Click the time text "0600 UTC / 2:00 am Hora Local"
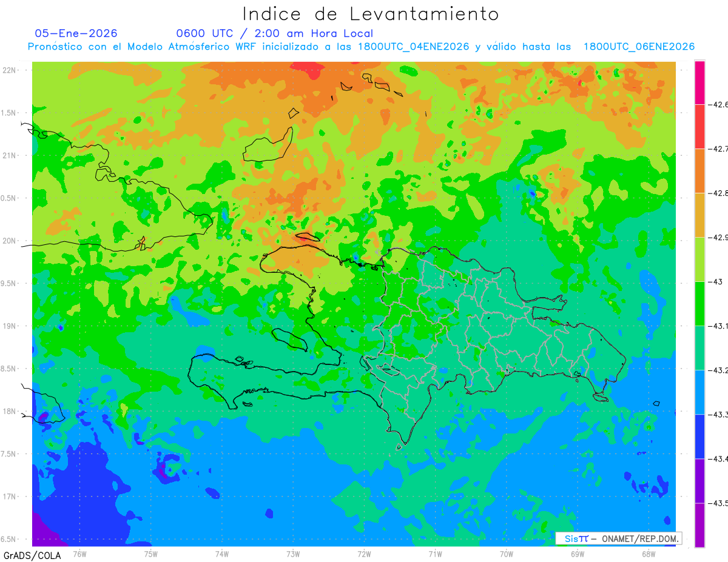This screenshot has width=728, height=562. tap(274, 33)
